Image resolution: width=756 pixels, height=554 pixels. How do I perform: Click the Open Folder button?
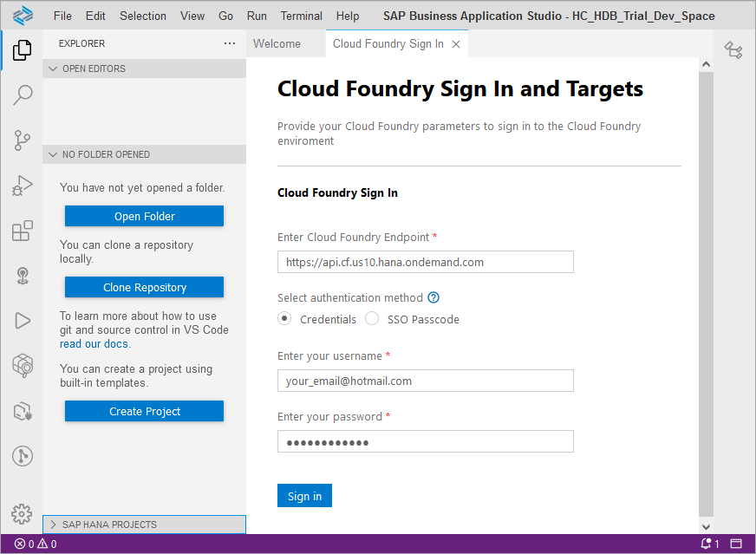[x=144, y=216]
